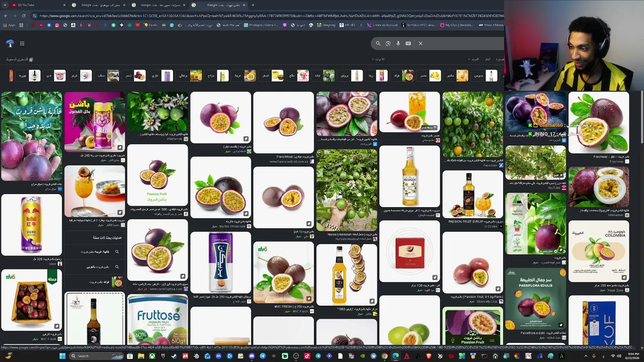Open the Passion Fruit Syrup cocktail image
The height and width of the screenshot is (362, 644).
pos(472,194)
